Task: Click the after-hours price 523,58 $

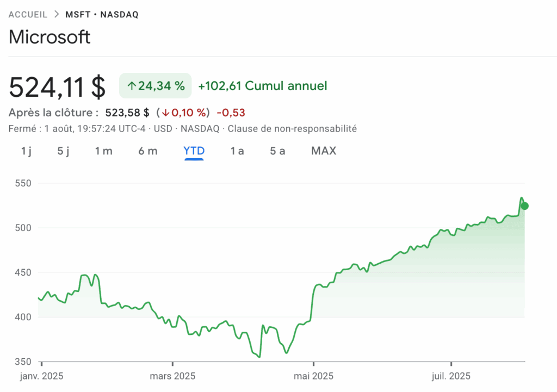Action: [x=127, y=113]
